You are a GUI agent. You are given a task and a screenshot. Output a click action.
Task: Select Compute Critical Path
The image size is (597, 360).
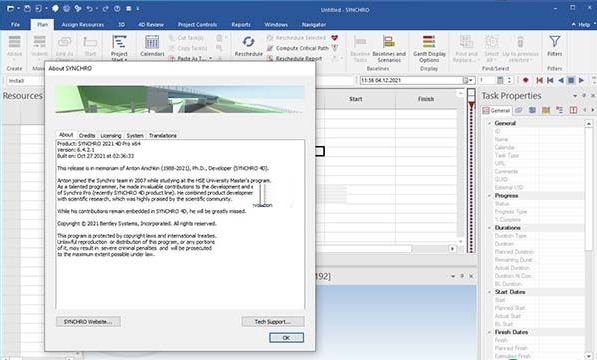coord(298,48)
